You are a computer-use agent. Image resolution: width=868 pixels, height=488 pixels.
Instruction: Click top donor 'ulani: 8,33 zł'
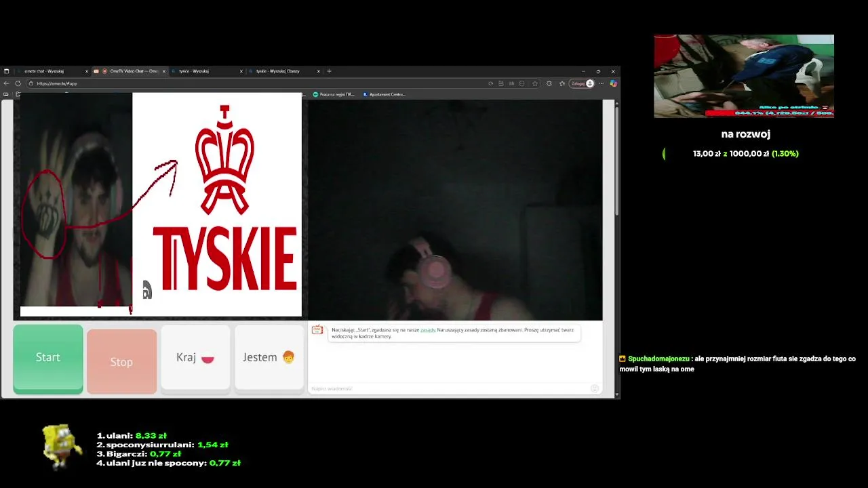132,436
